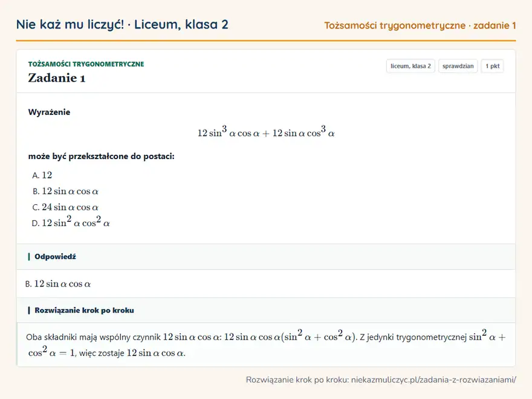This screenshot has height=399, width=532.
Task: Click the answer line 'B. 12 sin α cos α' under Odpowiedź
Action: (58, 284)
